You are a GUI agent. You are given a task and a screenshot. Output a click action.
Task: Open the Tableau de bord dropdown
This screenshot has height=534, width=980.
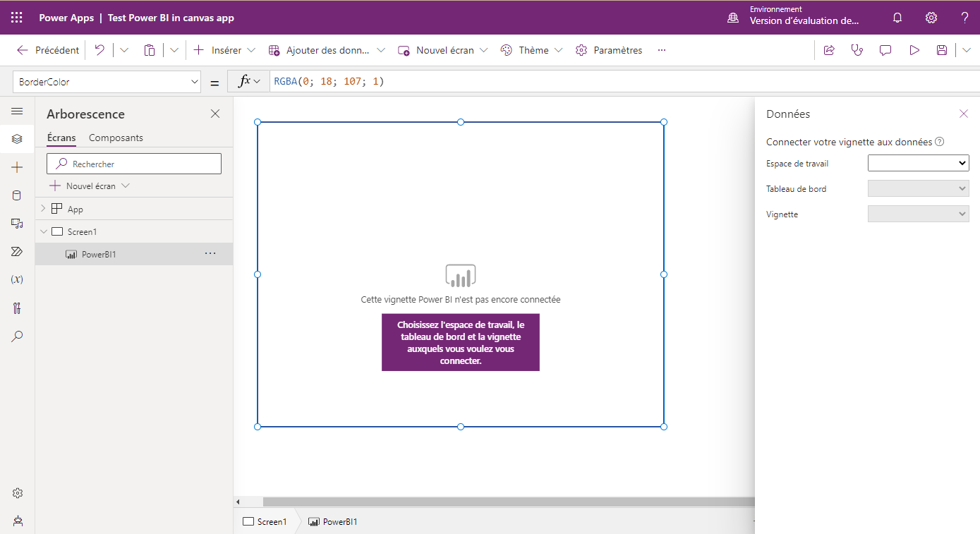[x=919, y=188]
